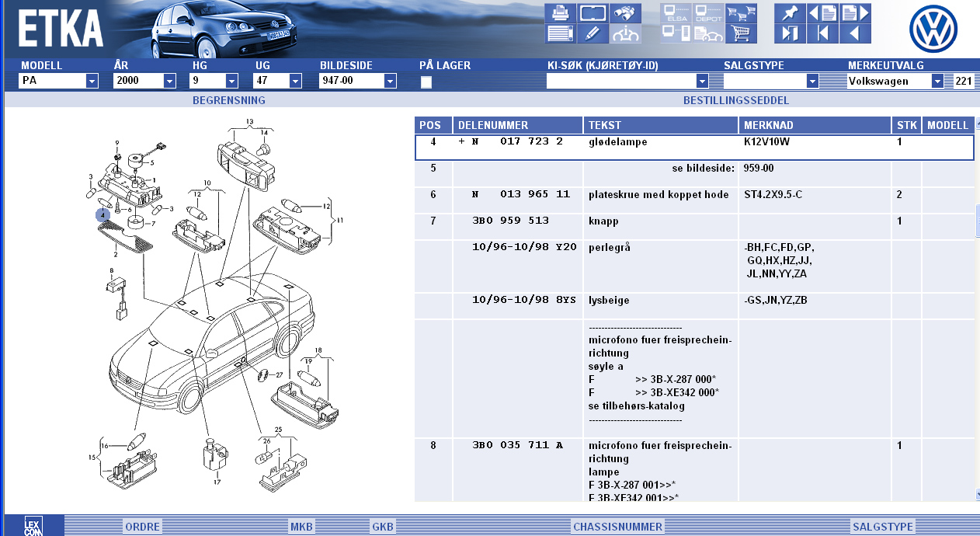The width and height of the screenshot is (980, 536).
Task: Click the TEKST column header
Action: click(x=661, y=125)
